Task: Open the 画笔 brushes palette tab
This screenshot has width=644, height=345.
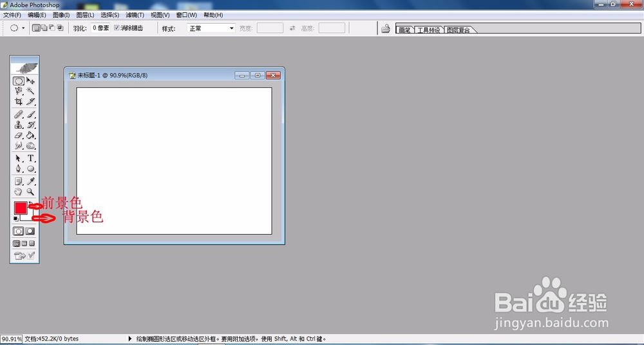Action: [404, 30]
